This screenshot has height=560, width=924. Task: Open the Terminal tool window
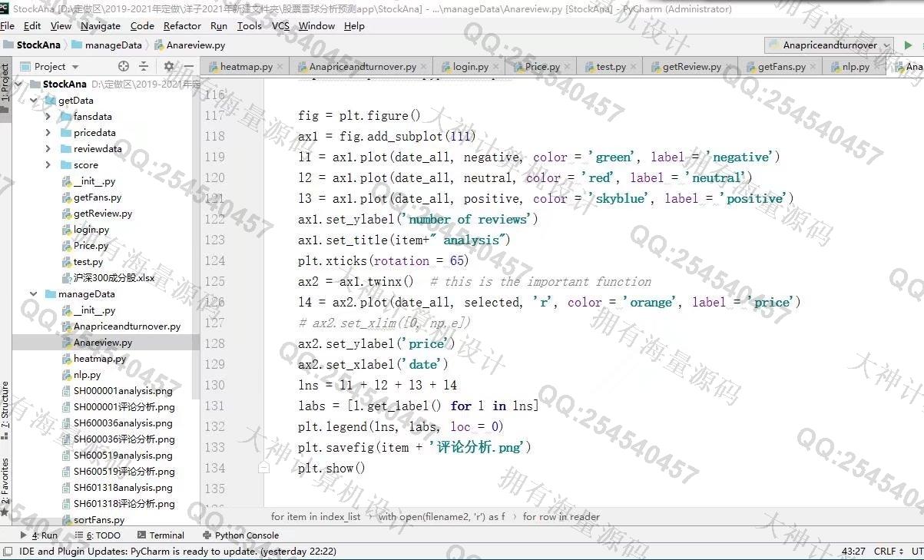coord(161,535)
